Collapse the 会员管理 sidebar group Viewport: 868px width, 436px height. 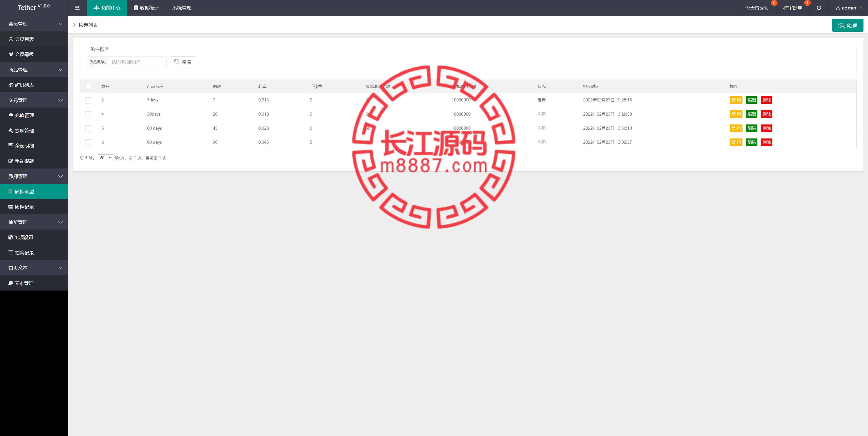(34, 24)
